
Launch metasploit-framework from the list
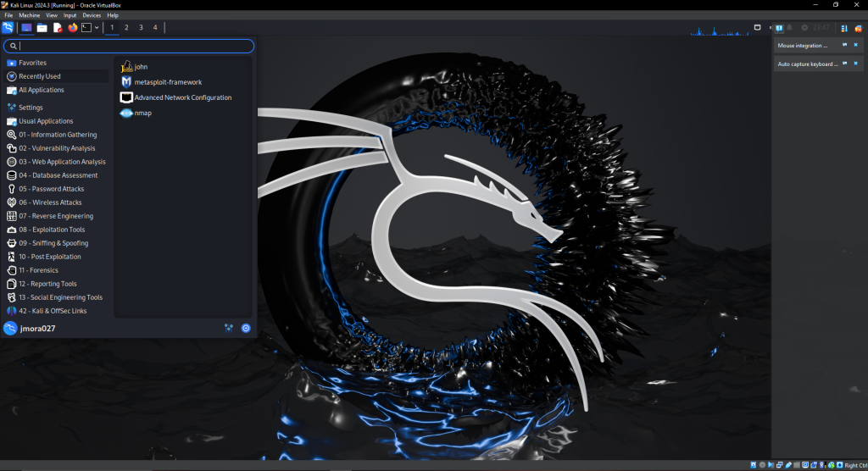[x=183, y=82]
